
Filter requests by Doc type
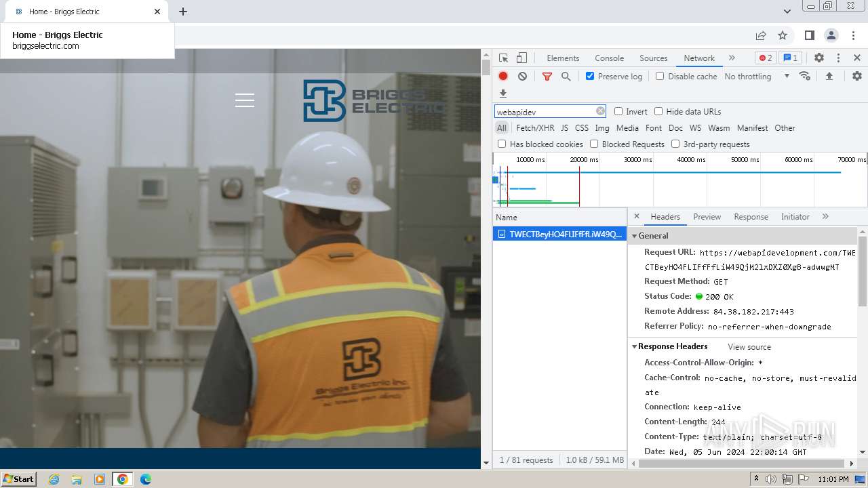675,128
